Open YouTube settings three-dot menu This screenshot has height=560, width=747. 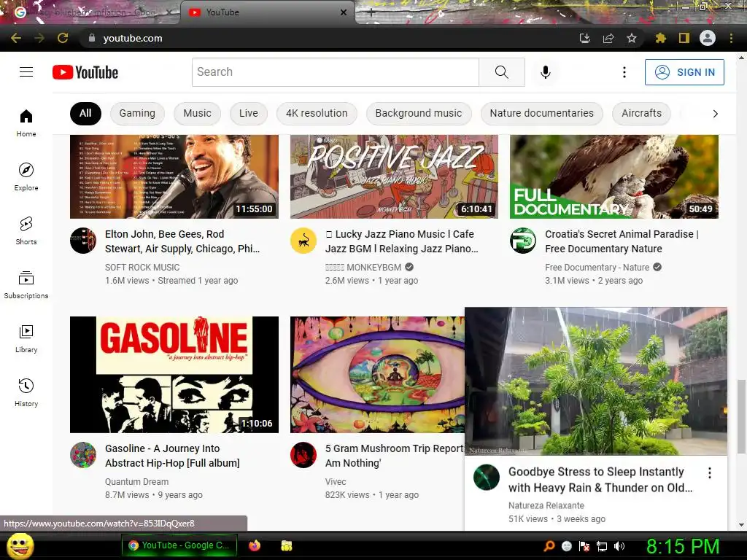[624, 72]
